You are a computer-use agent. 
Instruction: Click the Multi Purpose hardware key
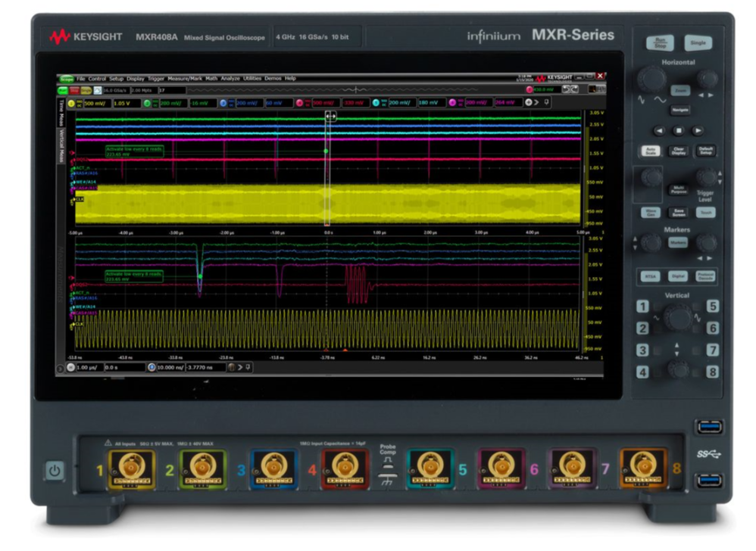coord(679,190)
